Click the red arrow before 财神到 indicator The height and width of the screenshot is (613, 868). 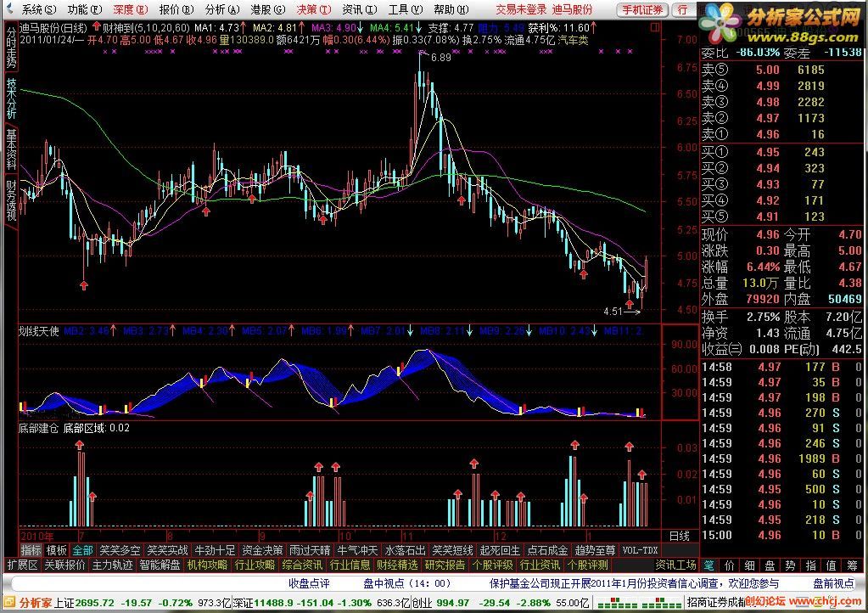(97, 26)
